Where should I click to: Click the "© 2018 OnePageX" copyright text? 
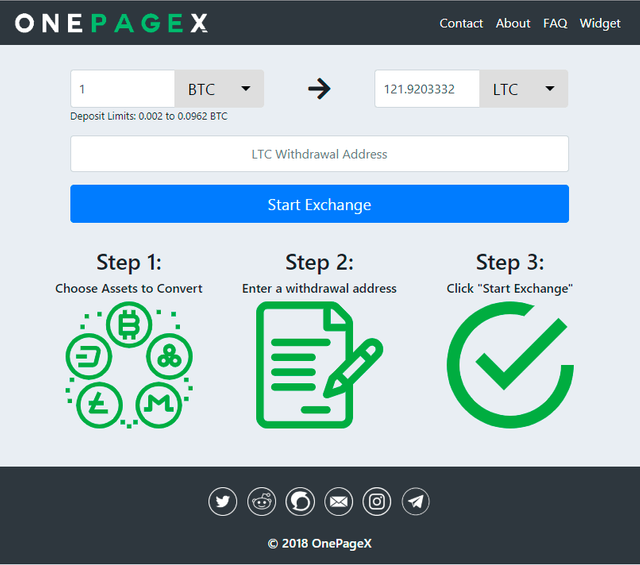point(320,543)
